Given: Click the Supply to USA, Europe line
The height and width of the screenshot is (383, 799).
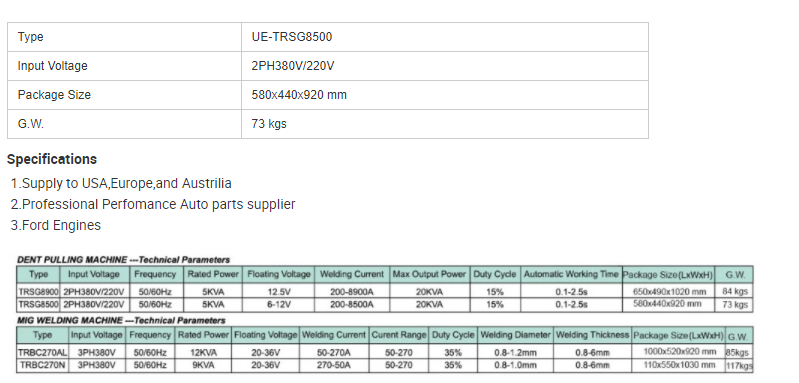Looking at the screenshot, I should click(x=121, y=183).
